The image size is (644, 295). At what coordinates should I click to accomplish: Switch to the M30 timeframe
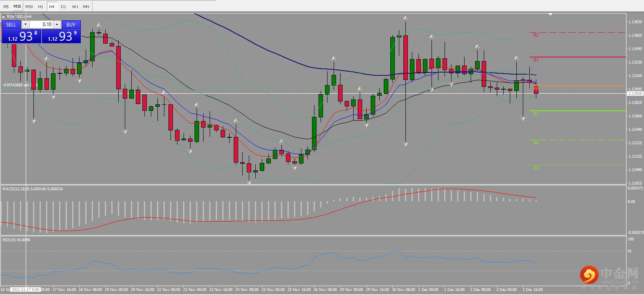pyautogui.click(x=29, y=7)
